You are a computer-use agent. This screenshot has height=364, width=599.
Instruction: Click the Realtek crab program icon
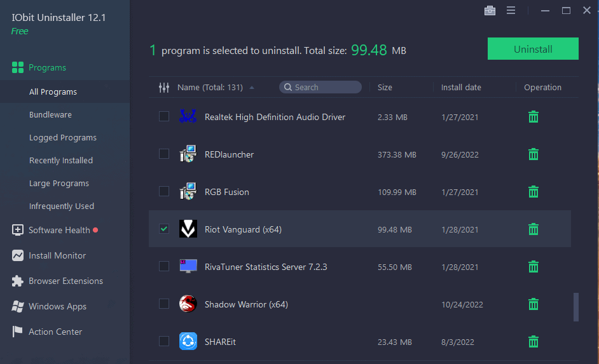click(x=188, y=116)
